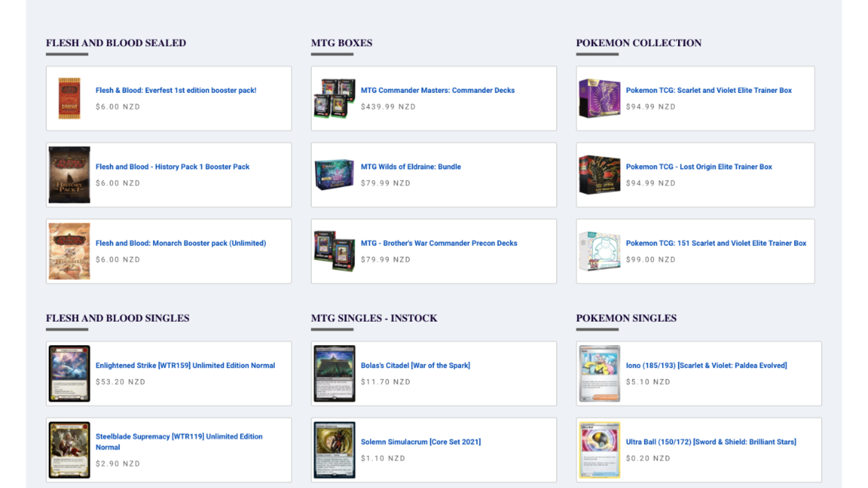Click the MTG Boxes section heading
This screenshot has height=488, width=868.
(342, 43)
